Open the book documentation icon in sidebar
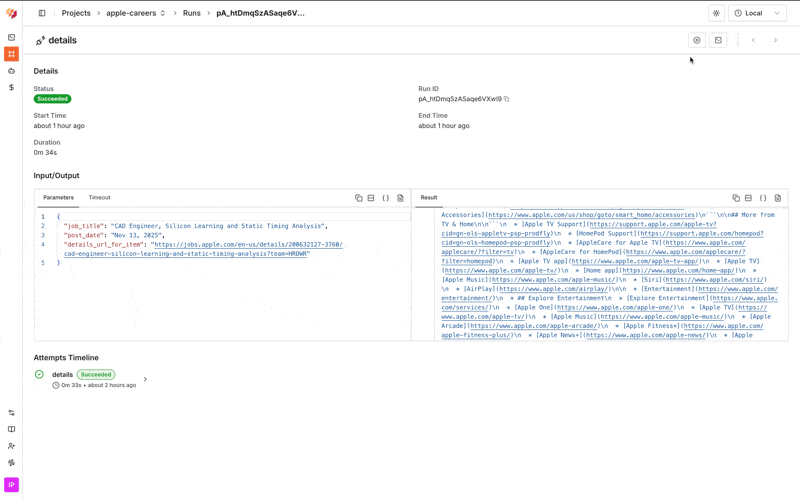 tap(11, 429)
